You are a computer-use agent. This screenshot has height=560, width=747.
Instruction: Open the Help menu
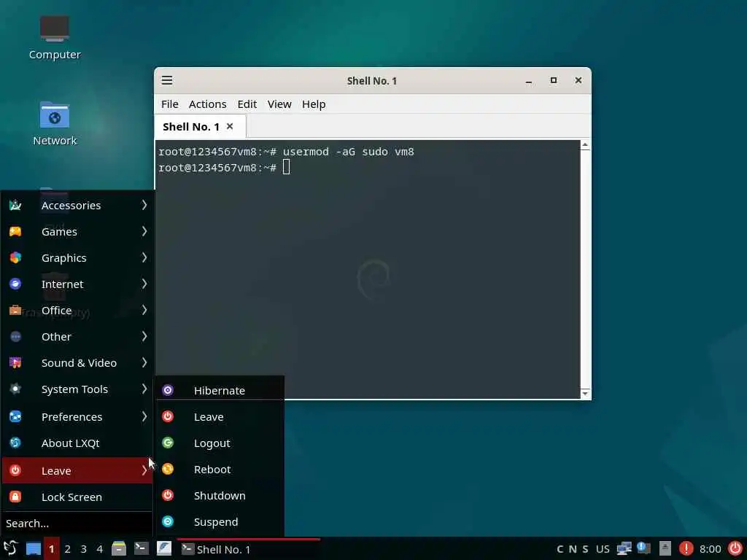(x=314, y=104)
